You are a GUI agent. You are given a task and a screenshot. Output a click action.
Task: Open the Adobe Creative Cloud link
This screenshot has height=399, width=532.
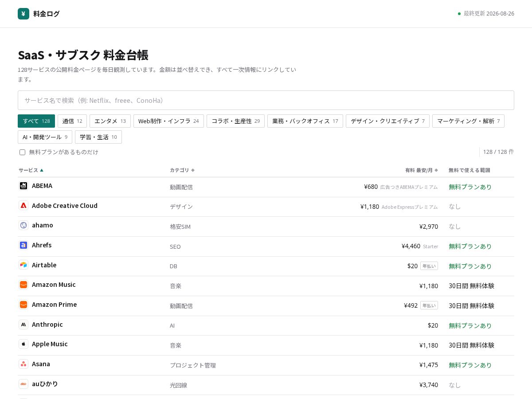(65, 206)
